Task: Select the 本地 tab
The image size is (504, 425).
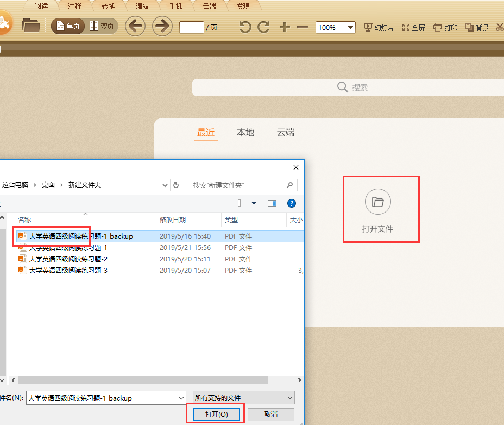Action: (x=245, y=132)
